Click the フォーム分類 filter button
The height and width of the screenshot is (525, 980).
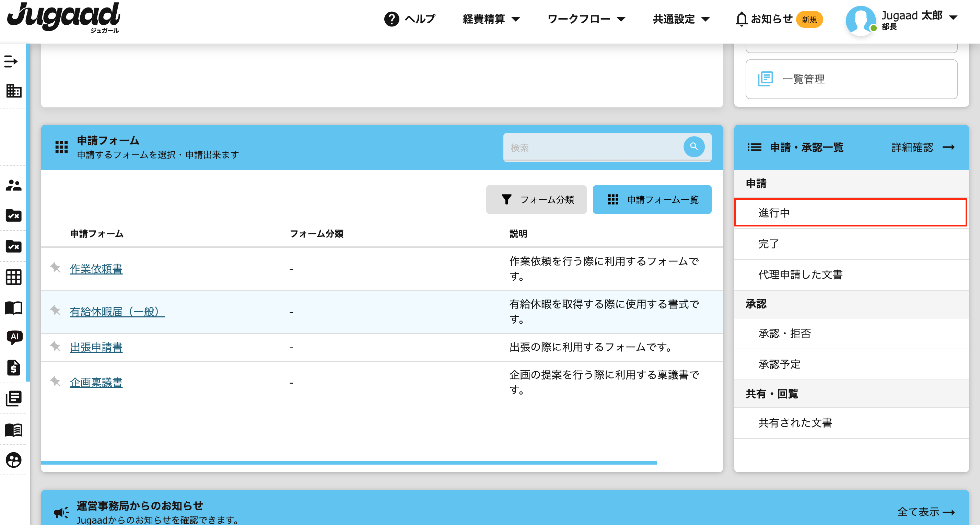(536, 200)
